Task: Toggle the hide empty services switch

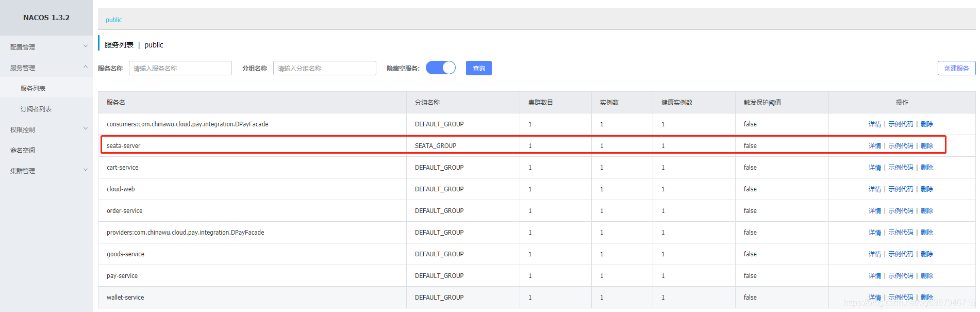Action: pyautogui.click(x=441, y=68)
